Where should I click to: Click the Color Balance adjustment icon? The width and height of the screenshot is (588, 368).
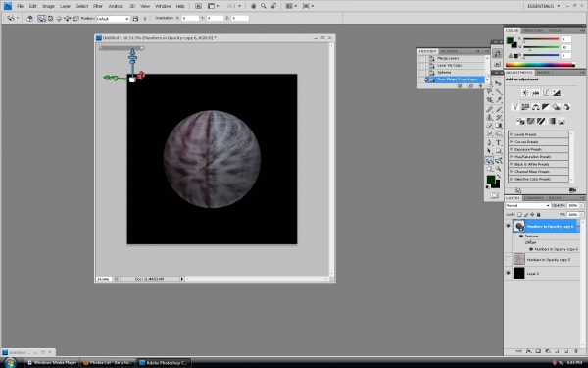pos(535,107)
